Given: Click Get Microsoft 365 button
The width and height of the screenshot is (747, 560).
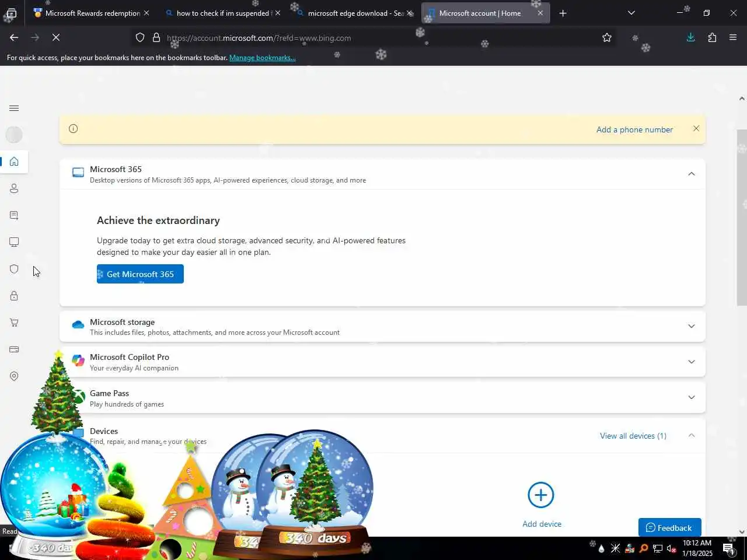Looking at the screenshot, I should 140,274.
